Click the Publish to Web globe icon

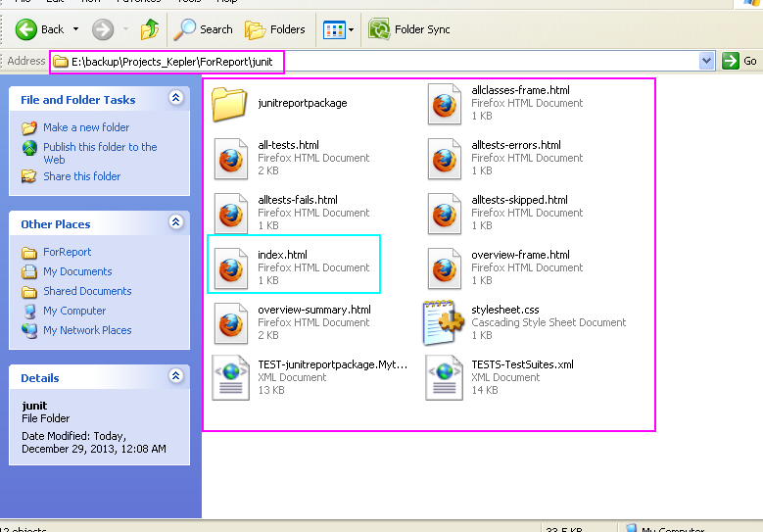click(x=29, y=148)
